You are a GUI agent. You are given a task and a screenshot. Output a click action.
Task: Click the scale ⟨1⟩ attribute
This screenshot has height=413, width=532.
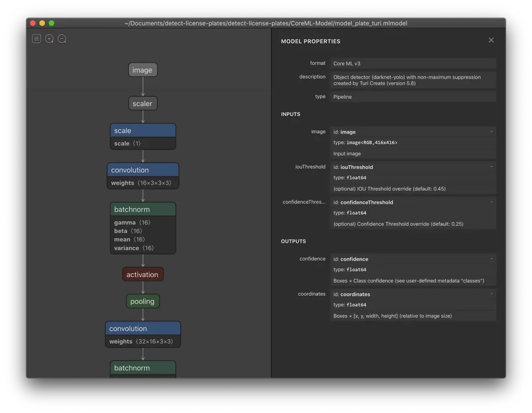127,144
